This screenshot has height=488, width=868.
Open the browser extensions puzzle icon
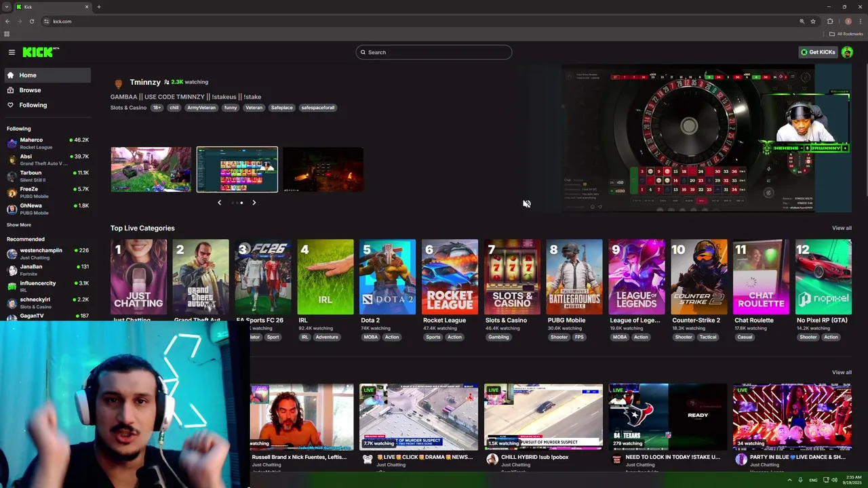click(x=830, y=22)
